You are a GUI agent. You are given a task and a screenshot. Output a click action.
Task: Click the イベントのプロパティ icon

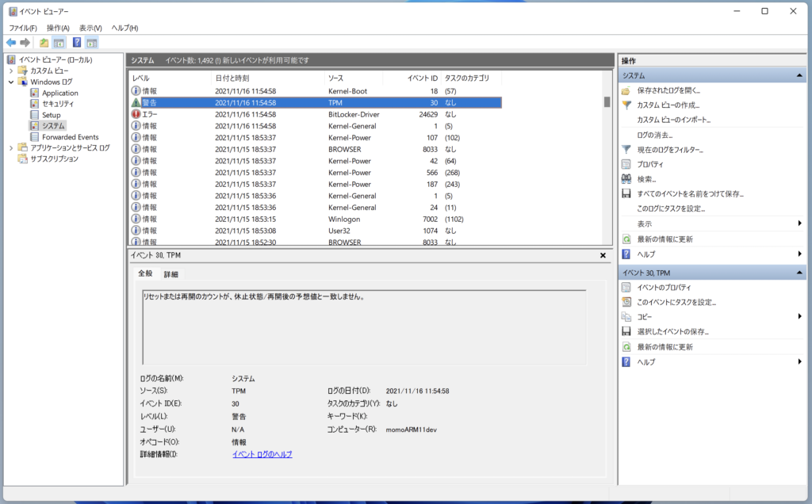coord(626,287)
